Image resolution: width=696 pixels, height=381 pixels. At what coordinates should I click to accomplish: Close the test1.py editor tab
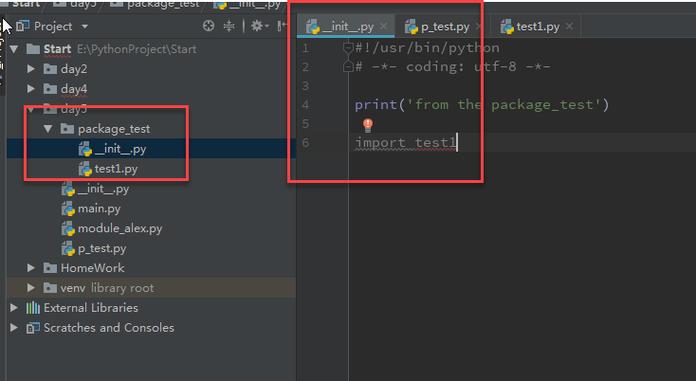[569, 26]
